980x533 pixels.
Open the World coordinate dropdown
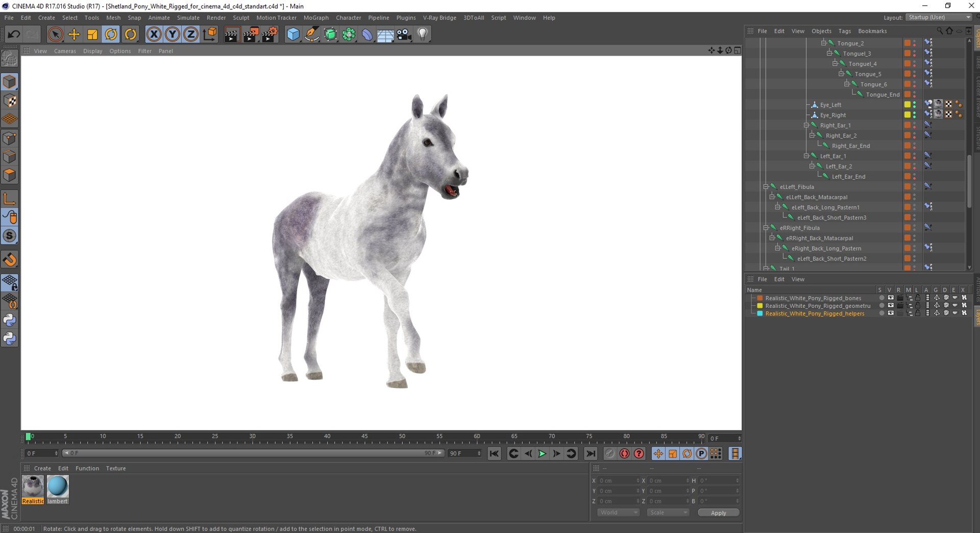[x=618, y=513]
